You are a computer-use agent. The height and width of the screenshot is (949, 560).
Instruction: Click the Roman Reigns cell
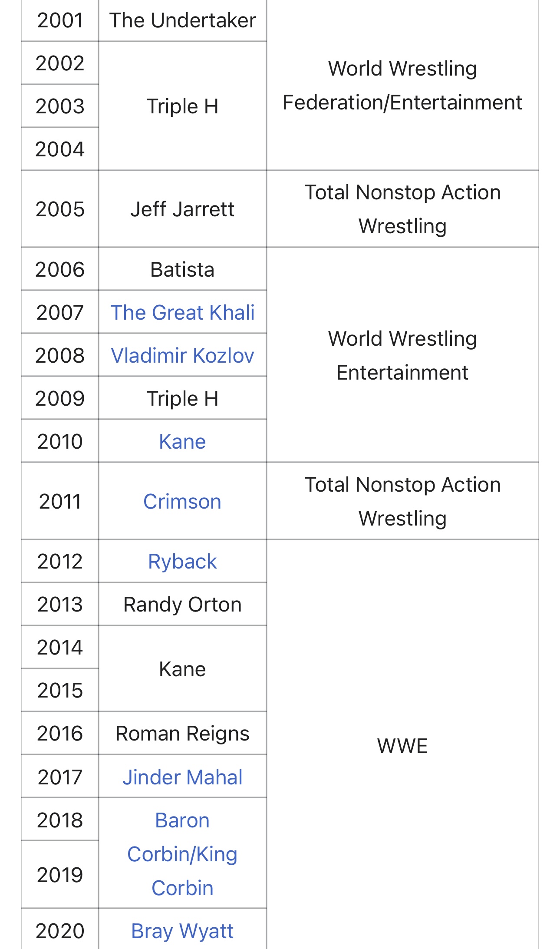point(182,733)
